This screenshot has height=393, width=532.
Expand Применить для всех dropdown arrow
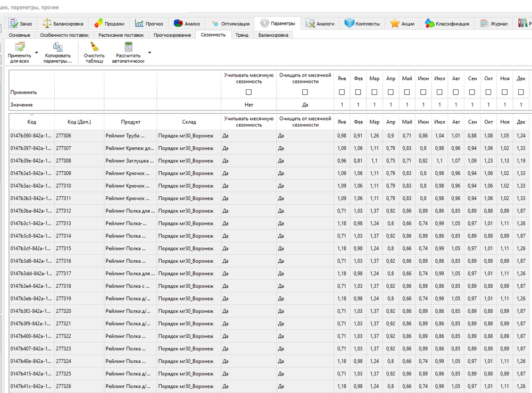click(x=36, y=53)
